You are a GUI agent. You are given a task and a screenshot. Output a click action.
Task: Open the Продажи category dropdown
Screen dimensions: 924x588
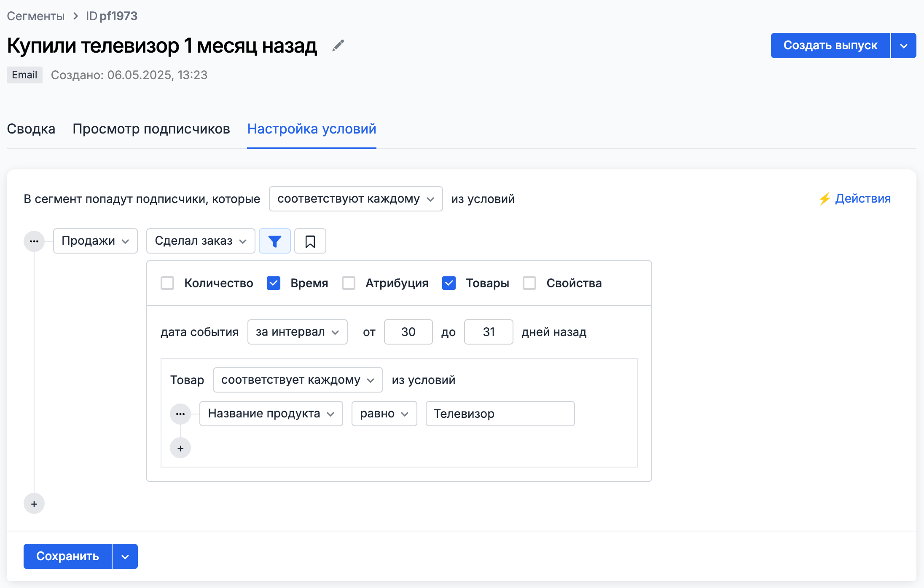click(x=95, y=241)
